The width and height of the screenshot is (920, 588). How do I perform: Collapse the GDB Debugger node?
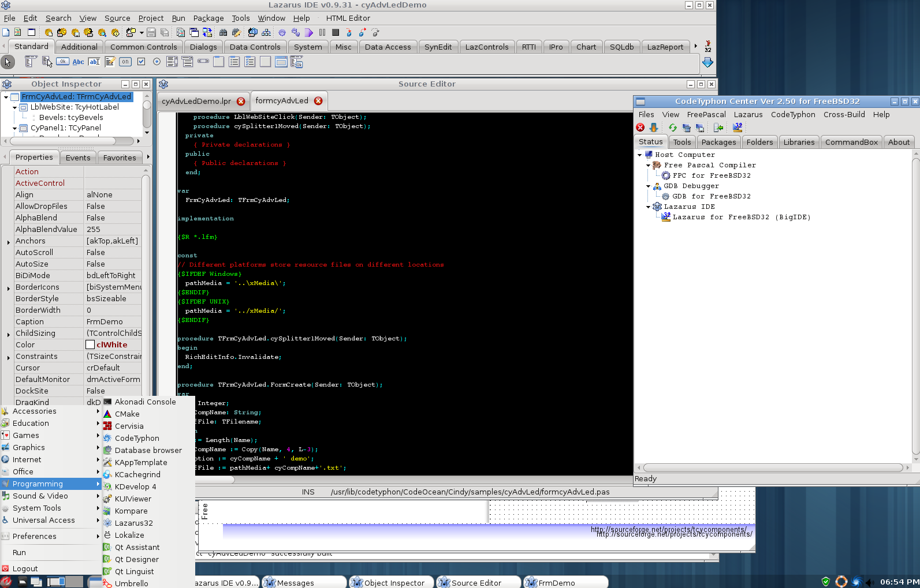click(648, 186)
